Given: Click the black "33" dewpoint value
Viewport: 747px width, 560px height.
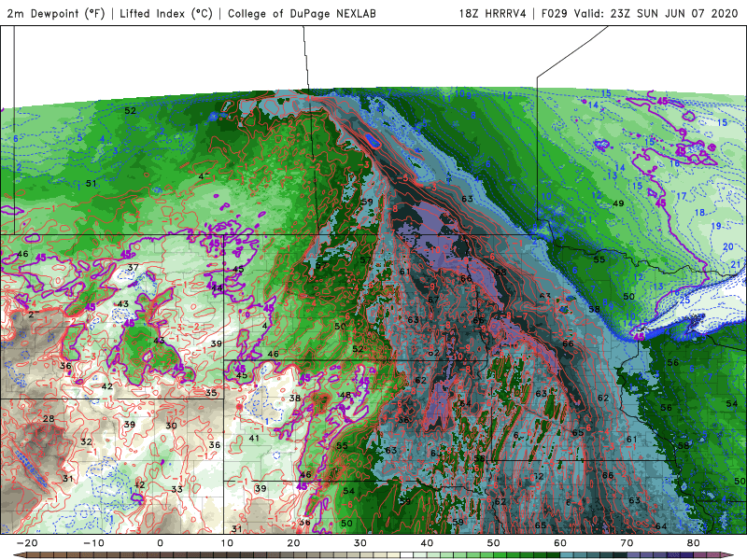Looking at the screenshot, I should [176, 489].
